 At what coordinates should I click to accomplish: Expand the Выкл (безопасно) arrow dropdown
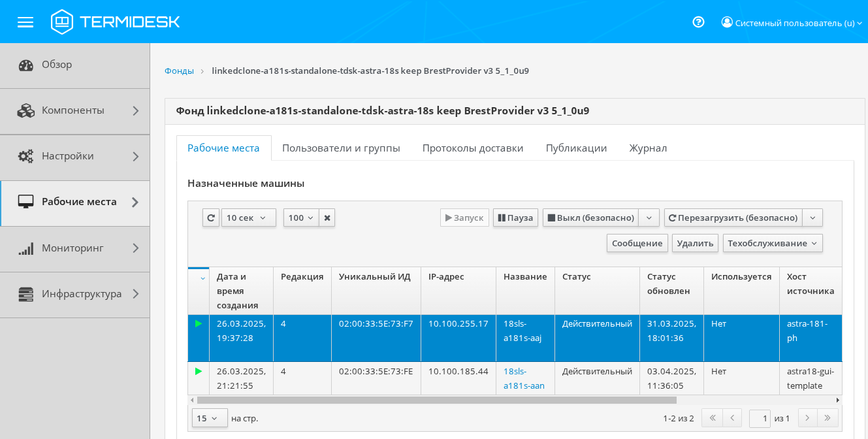[649, 218]
